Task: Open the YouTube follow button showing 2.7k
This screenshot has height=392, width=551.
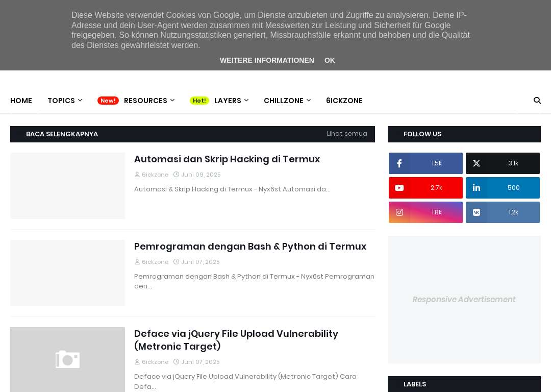Action: (425, 188)
